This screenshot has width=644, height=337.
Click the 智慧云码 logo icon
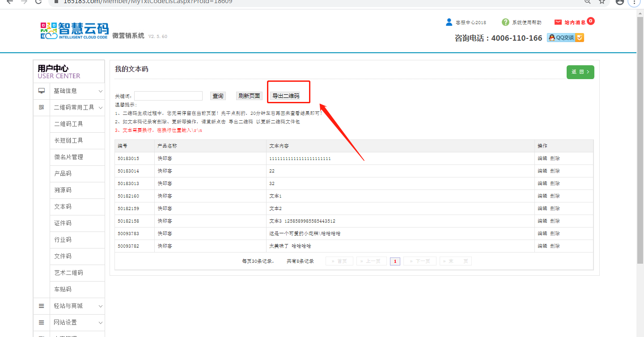click(x=49, y=30)
